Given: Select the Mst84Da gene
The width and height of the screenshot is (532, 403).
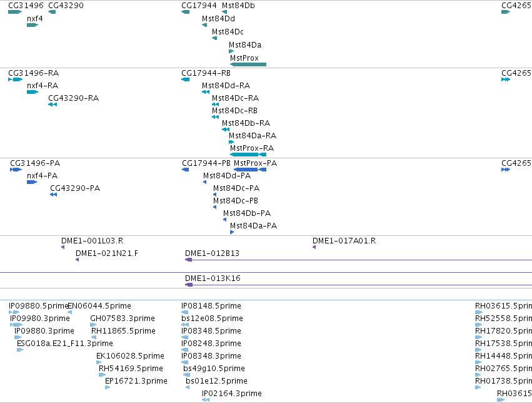Looking at the screenshot, I should point(231,51).
